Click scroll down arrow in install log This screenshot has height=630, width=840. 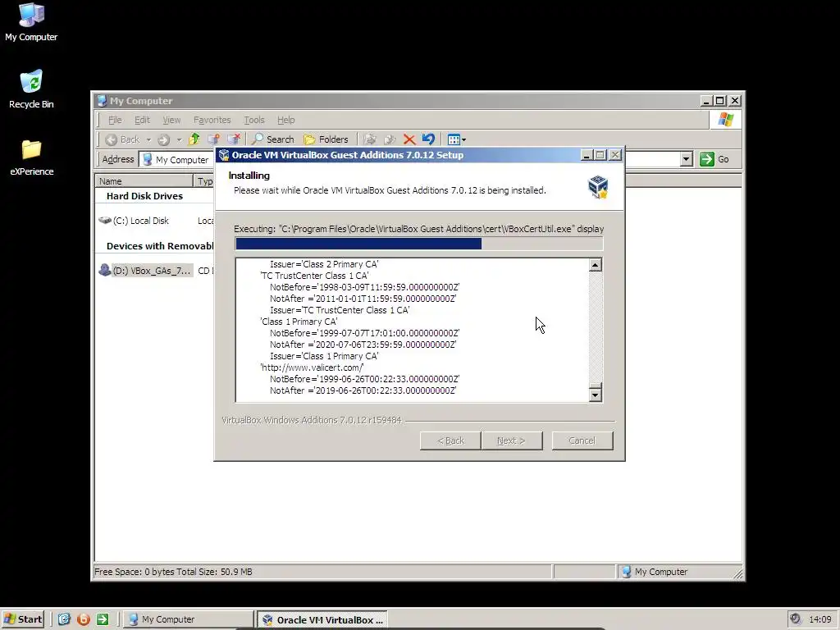(596, 395)
